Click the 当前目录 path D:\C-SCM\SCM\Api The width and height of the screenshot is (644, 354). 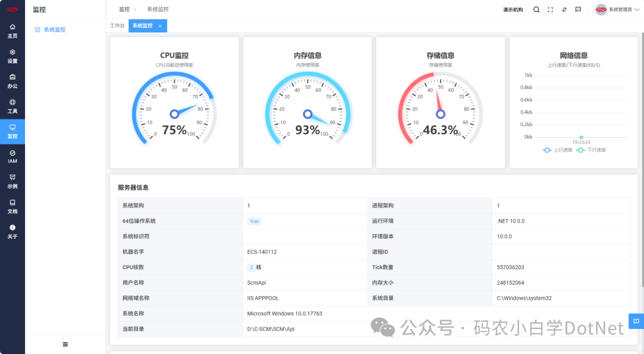point(271,329)
